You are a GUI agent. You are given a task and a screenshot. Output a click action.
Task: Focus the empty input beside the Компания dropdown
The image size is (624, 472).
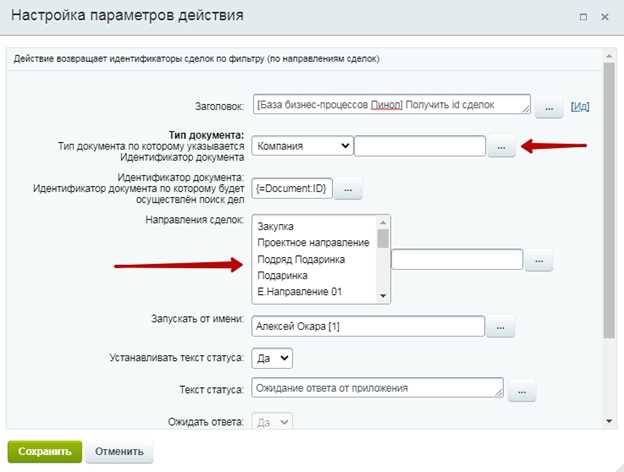(420, 146)
